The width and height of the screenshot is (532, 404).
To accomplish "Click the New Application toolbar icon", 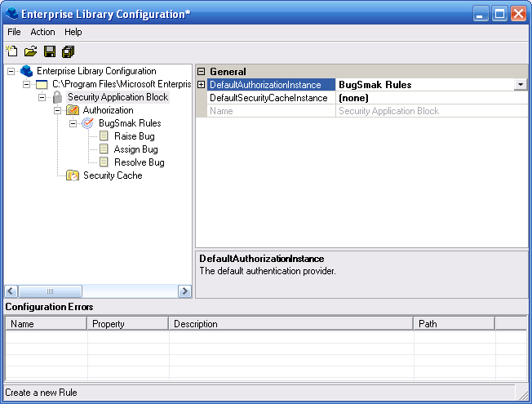I will 11,51.
